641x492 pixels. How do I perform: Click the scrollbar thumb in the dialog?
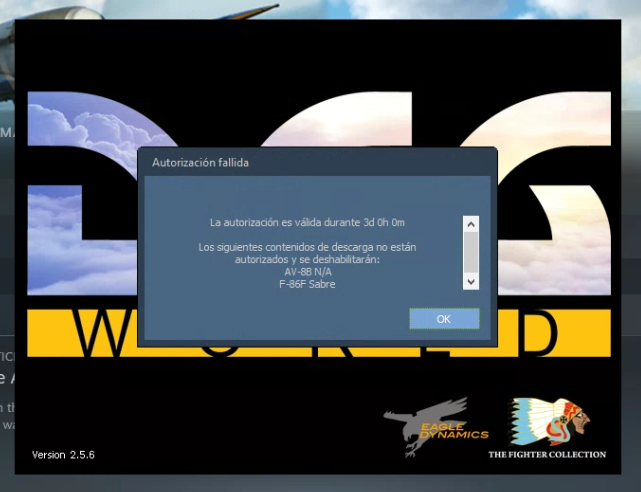[471, 253]
